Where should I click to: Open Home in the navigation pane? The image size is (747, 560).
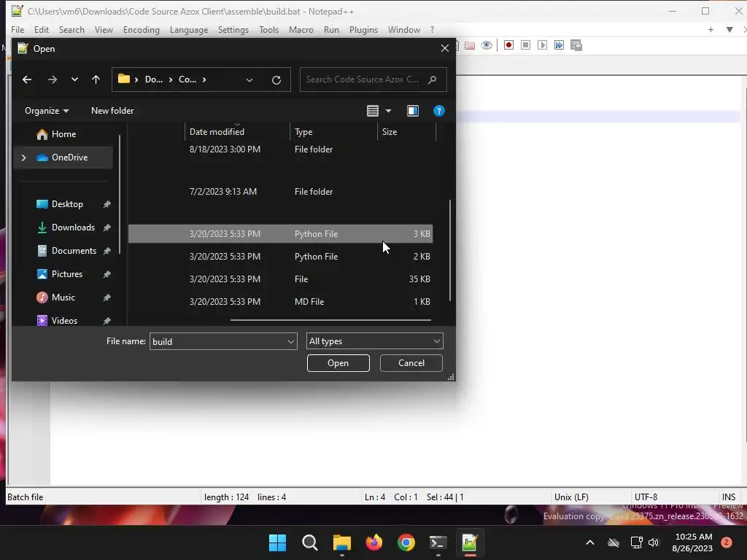(x=64, y=134)
